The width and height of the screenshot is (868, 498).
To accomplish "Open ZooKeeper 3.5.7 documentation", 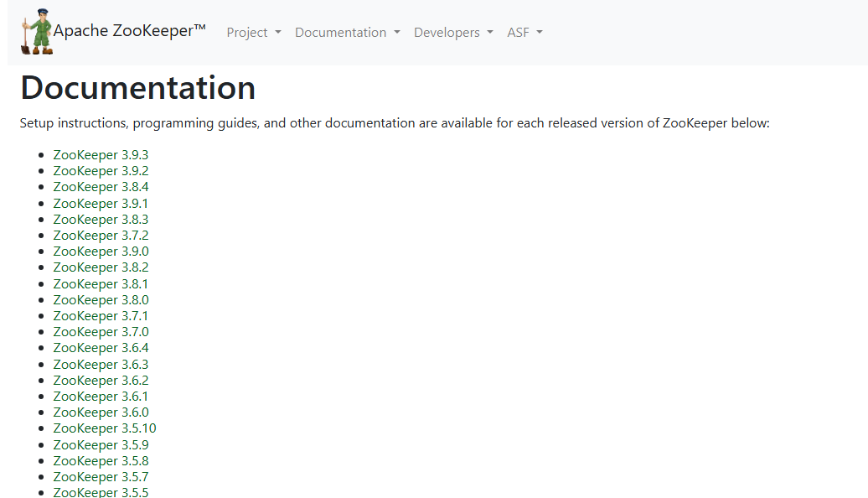I will click(101, 477).
